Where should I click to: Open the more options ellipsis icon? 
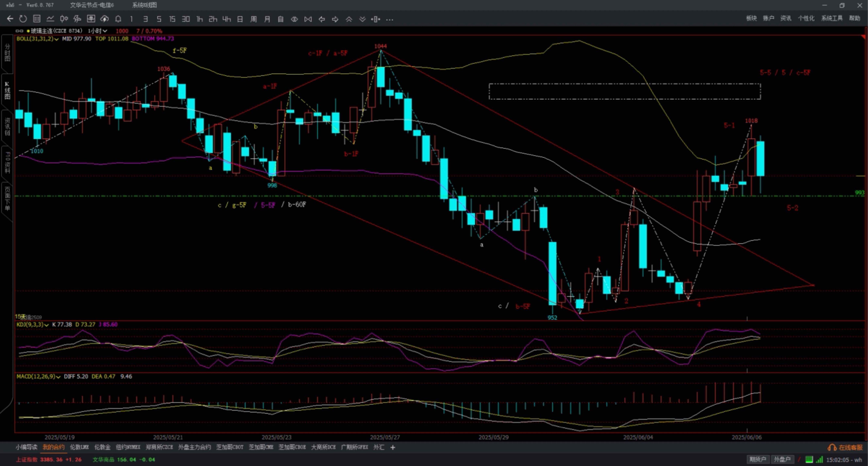(390, 20)
